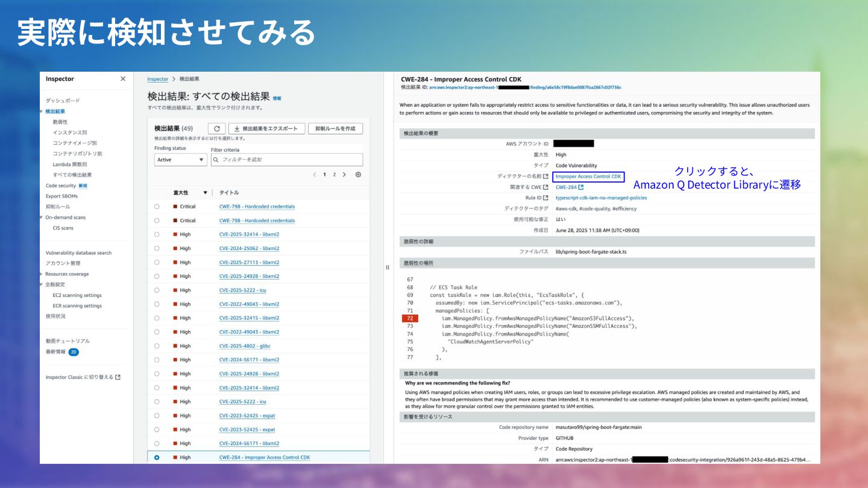Open Code security in the sidebar
Viewport: 868px width, 488px height.
coord(61,186)
